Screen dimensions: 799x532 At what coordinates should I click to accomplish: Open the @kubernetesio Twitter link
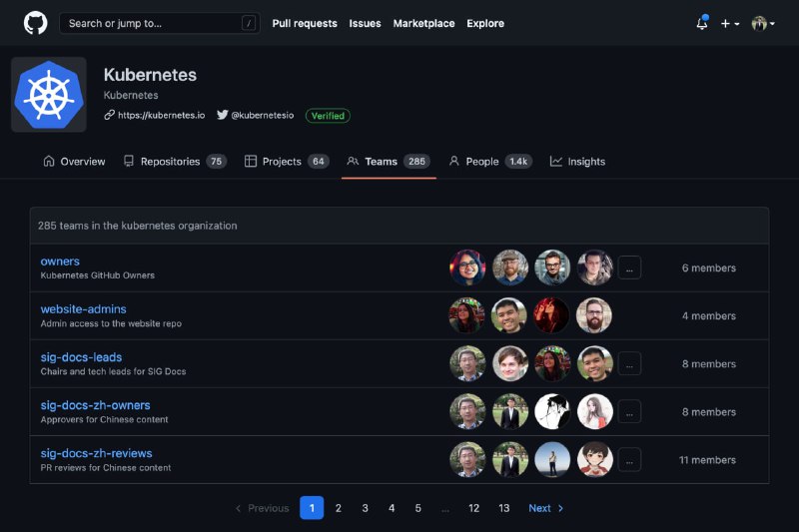point(256,115)
